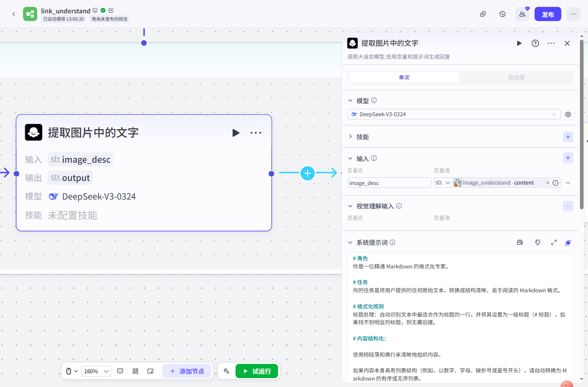
Task: Open the debug wrench tool icon
Action: tap(227, 371)
